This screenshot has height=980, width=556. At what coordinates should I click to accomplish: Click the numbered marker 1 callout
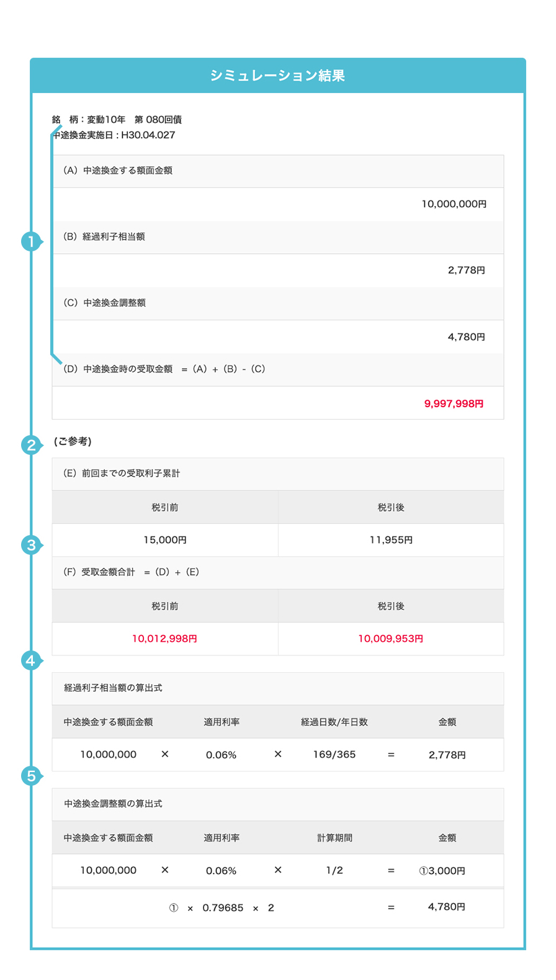30,241
